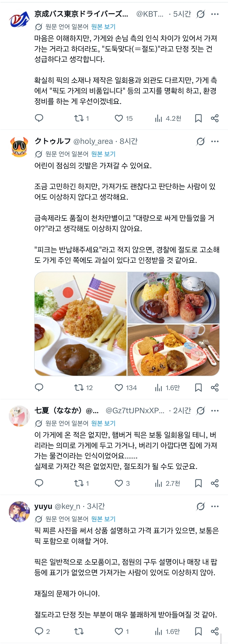This screenshot has height=644, width=228.
Task: Open yuyu's profile avatar
Action: 19,511
